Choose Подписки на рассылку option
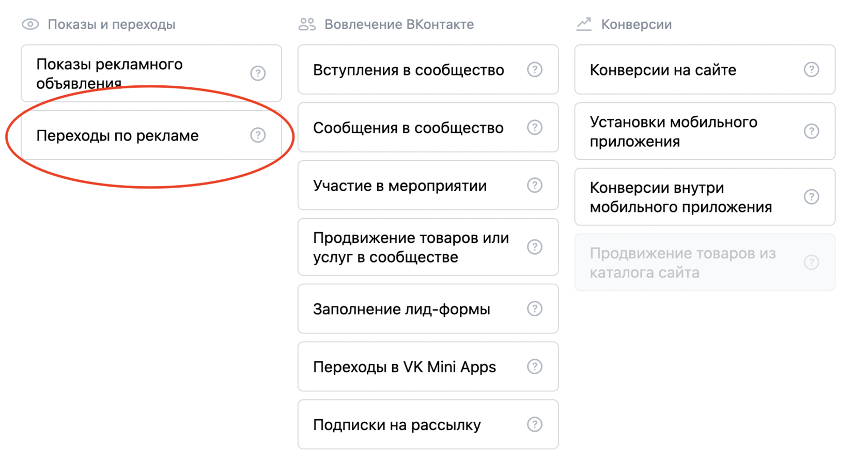Screen dimensions: 868x460 [x=397, y=425]
